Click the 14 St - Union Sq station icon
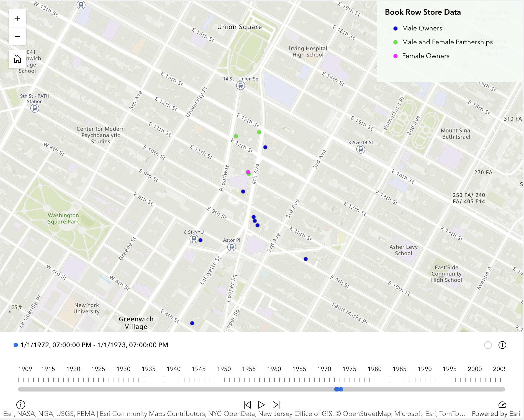The height and width of the screenshot is (420, 524). coord(241,86)
